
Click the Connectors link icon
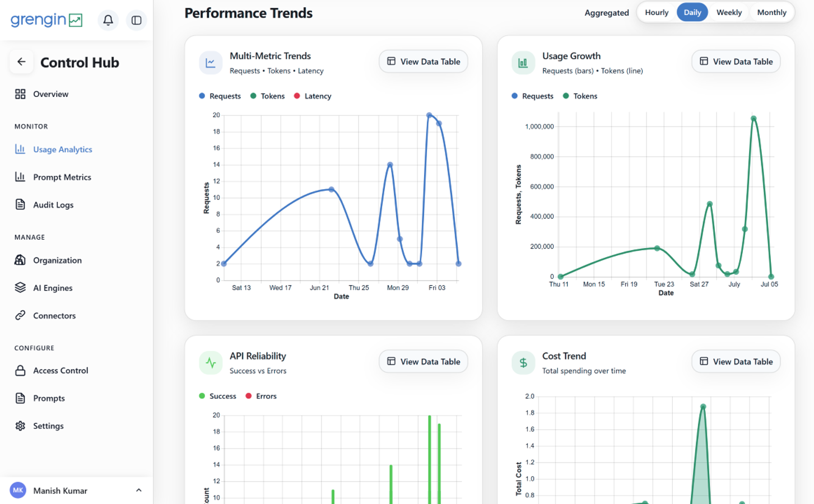20,315
